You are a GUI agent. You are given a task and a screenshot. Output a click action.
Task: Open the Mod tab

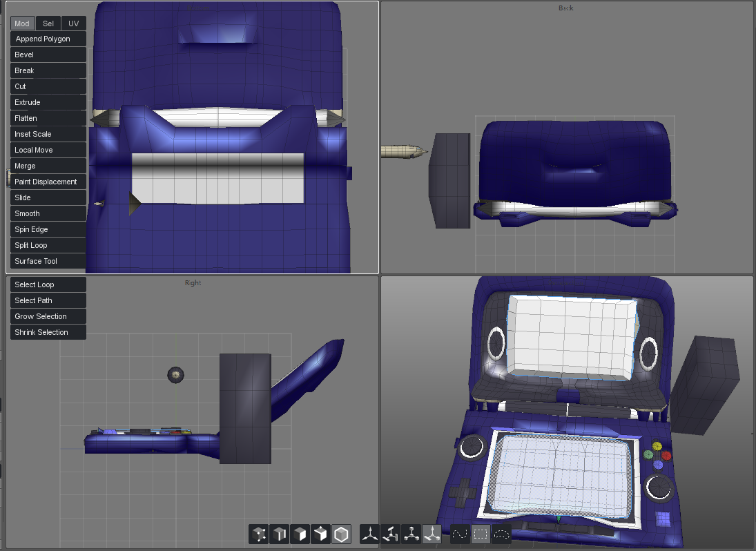click(x=22, y=23)
